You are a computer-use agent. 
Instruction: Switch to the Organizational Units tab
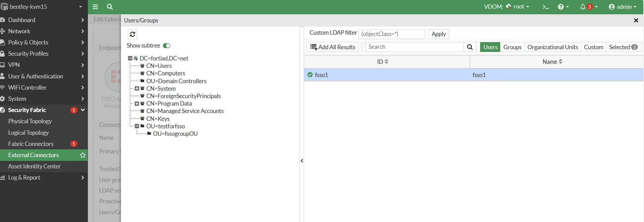553,47
